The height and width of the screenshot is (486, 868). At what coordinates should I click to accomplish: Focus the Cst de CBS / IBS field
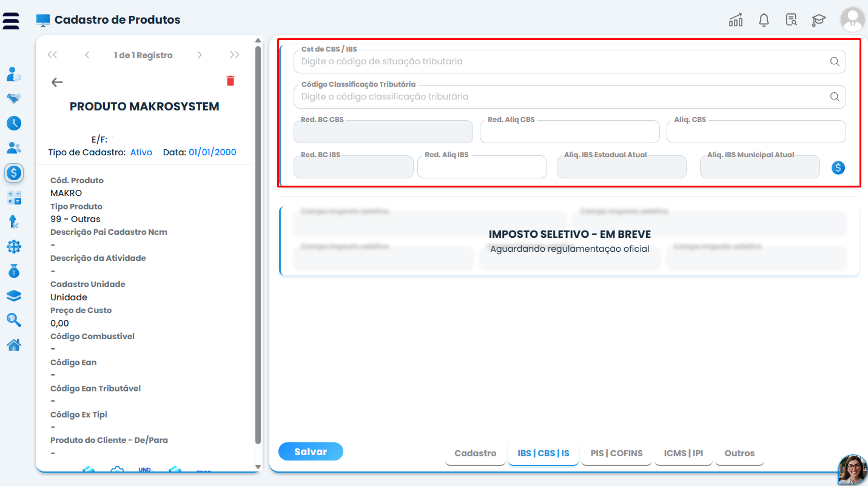[x=570, y=61]
